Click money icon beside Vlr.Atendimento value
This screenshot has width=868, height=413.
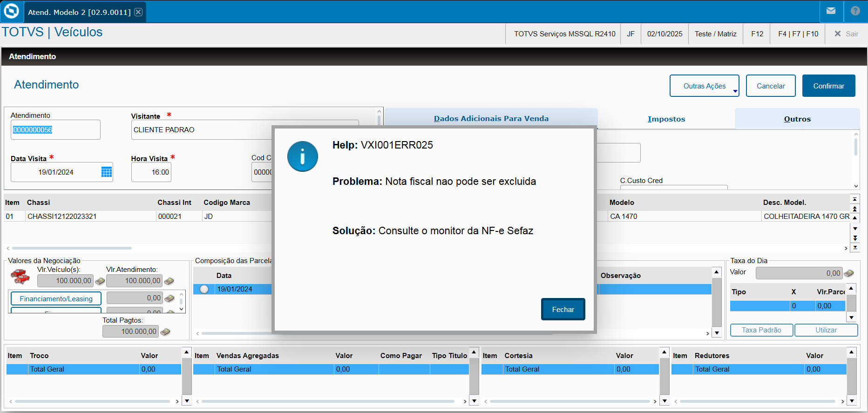tap(169, 281)
